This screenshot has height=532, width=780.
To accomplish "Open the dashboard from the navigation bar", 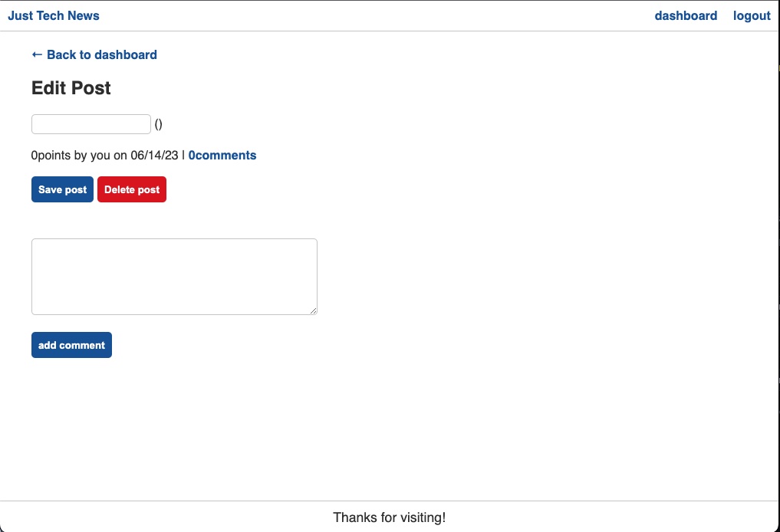I will pyautogui.click(x=686, y=15).
